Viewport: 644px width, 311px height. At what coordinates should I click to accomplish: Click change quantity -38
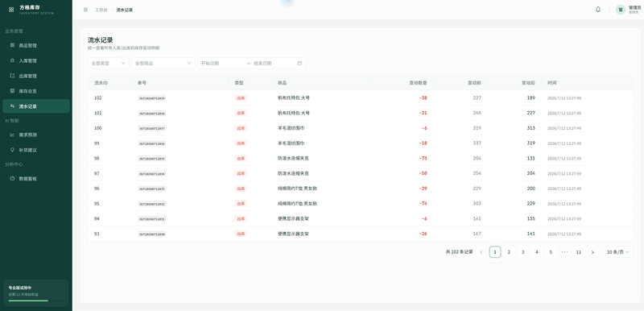(423, 98)
